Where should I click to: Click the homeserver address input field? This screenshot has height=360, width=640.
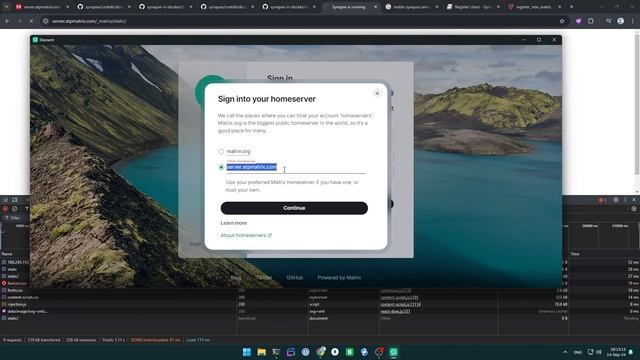(296, 167)
